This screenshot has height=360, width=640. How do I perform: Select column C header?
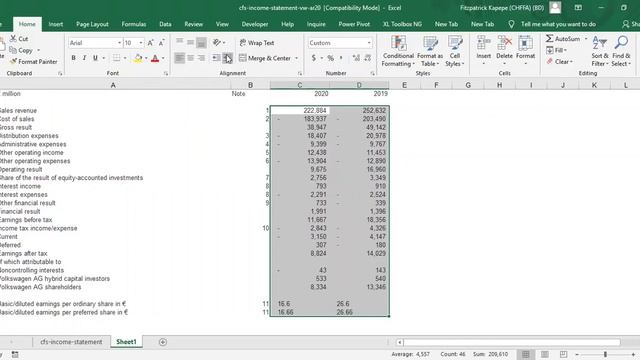[300, 85]
